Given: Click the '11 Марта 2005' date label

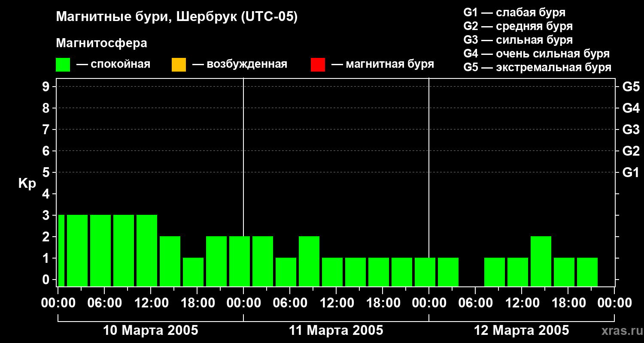Looking at the screenshot, I should tap(336, 331).
